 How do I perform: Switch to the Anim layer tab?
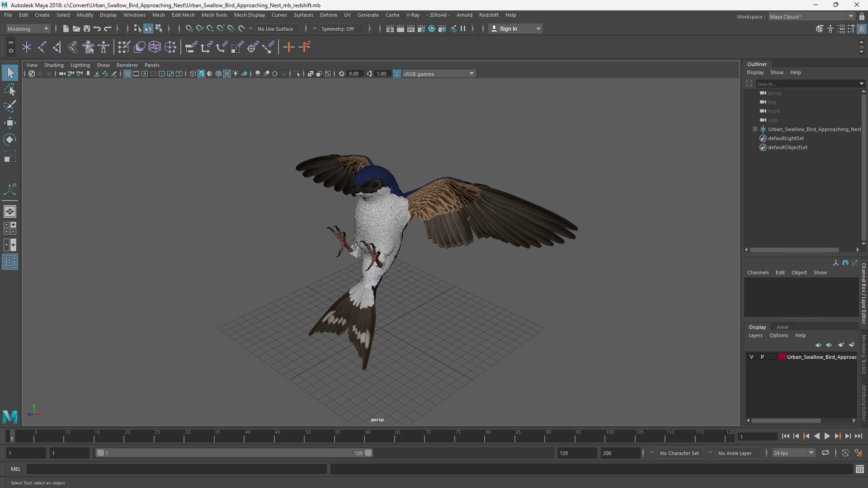coord(783,327)
